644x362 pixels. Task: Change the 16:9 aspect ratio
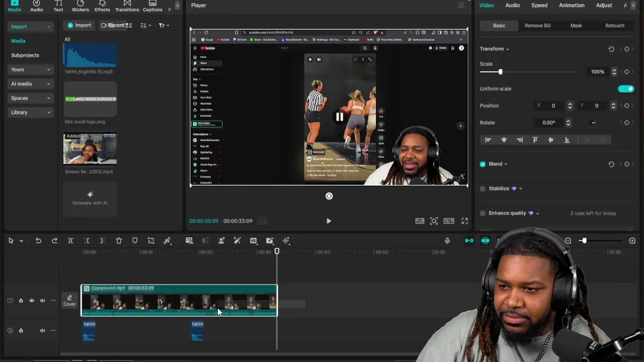tap(449, 221)
